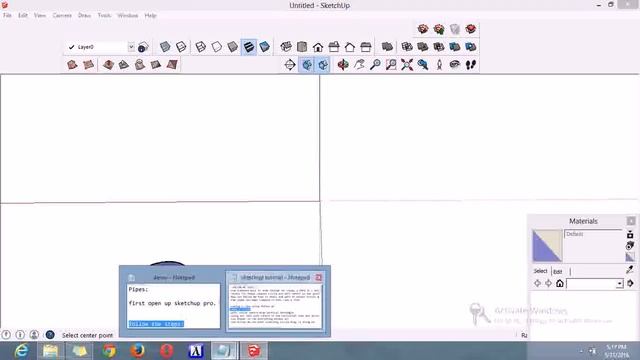Viewport: 640px width, 360px height.
Task: Open the View menu
Action: 40,15
